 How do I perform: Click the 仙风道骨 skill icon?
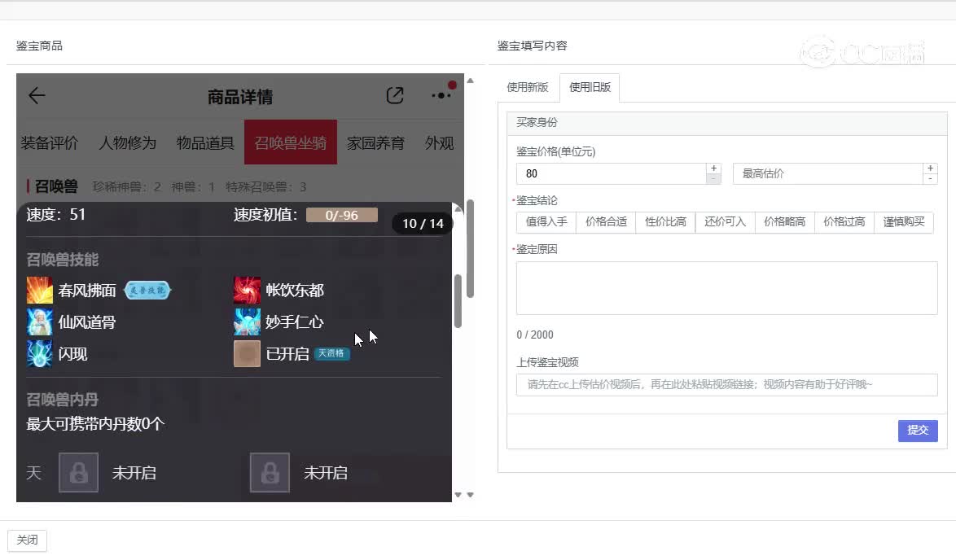tap(40, 322)
